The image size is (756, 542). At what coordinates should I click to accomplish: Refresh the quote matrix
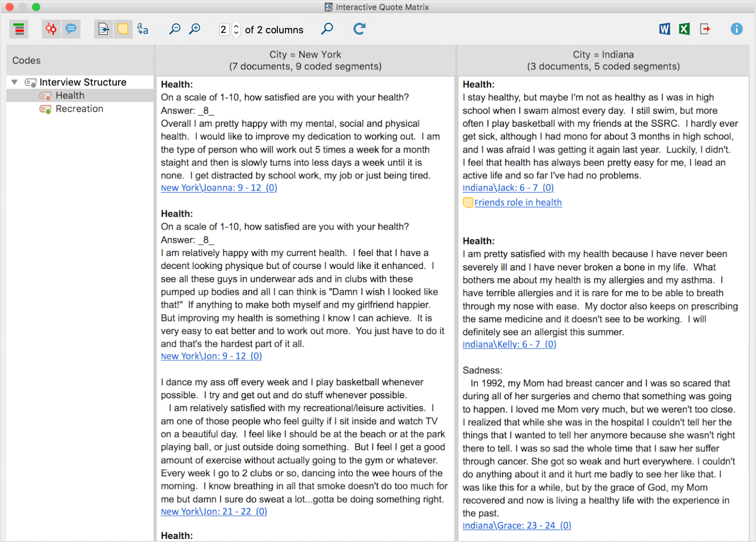coord(359,29)
